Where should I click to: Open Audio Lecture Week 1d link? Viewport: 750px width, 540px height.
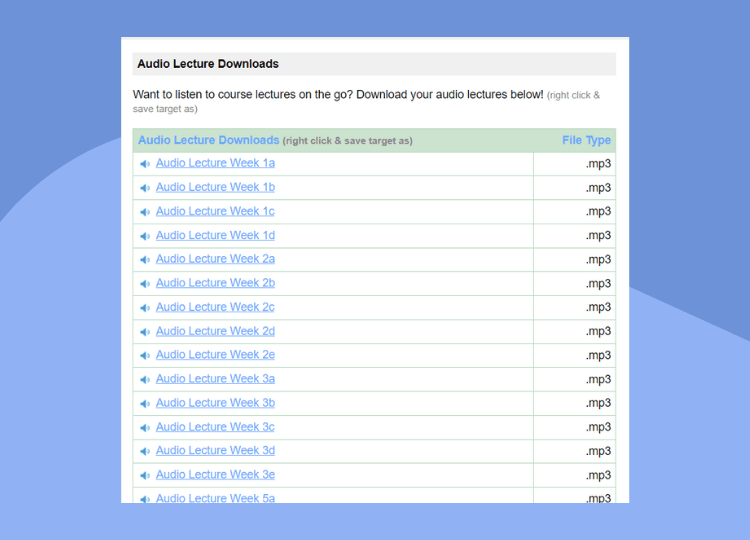pos(215,235)
